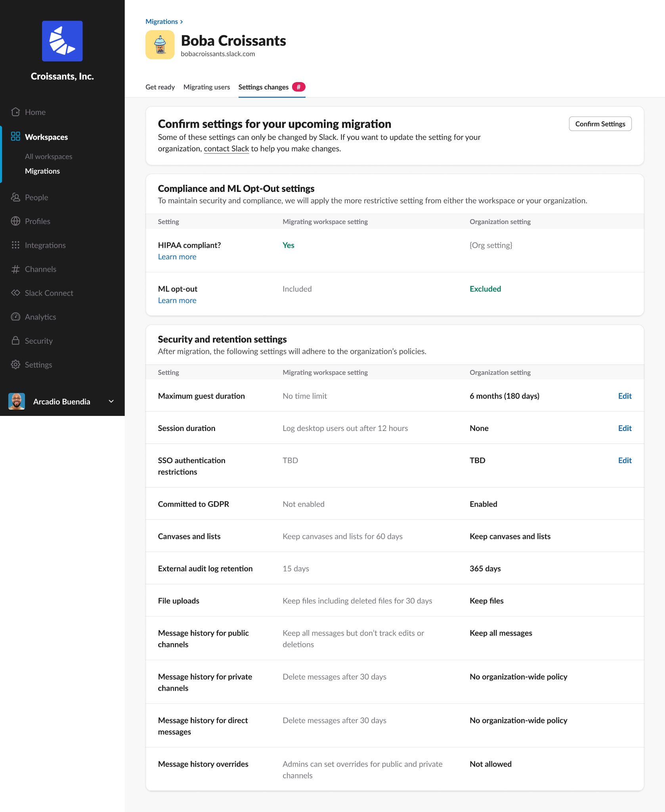The height and width of the screenshot is (812, 665).
Task: Click the Integrations dots icon
Action: 15,245
